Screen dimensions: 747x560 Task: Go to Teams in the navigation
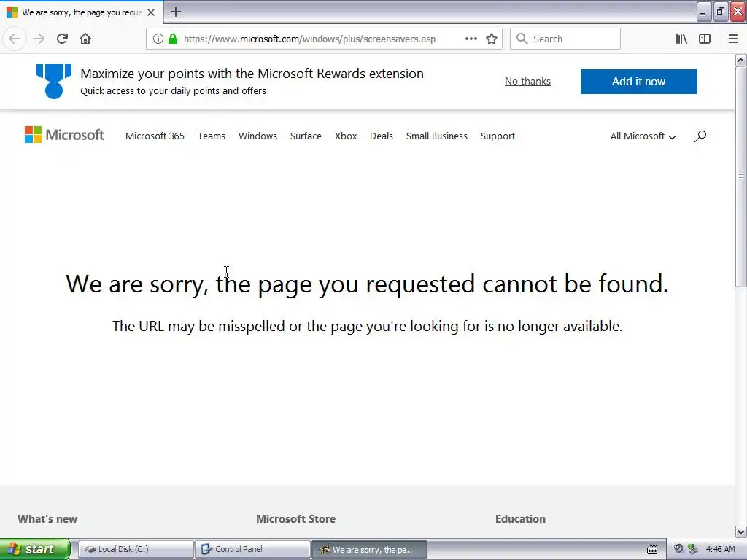(212, 136)
